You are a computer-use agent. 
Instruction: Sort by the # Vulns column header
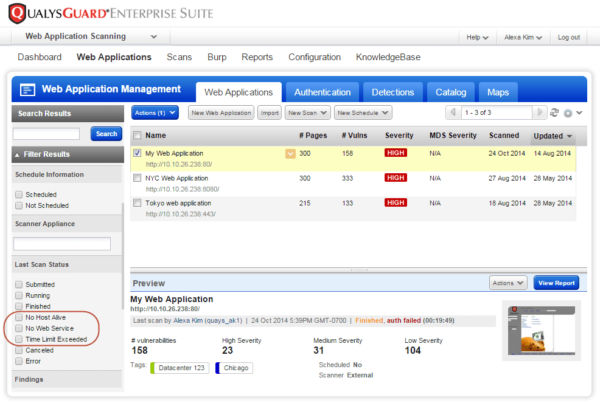(x=354, y=135)
